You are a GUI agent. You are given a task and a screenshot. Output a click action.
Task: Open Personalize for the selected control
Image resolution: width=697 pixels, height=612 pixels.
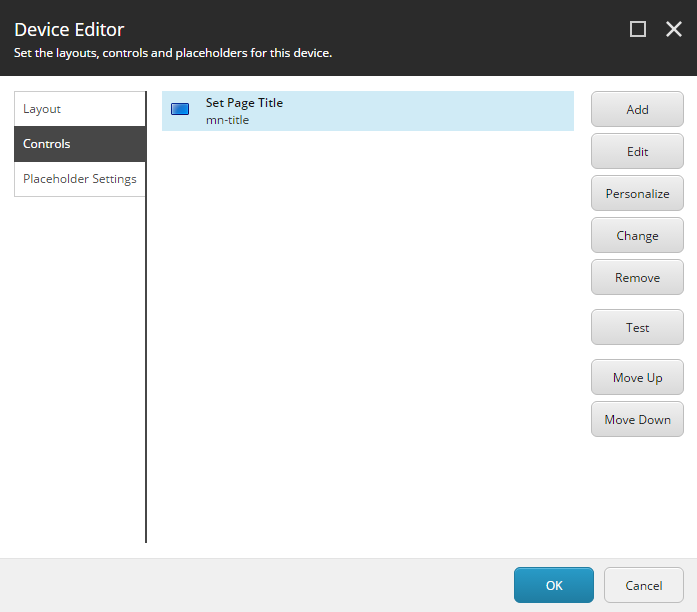(x=637, y=194)
